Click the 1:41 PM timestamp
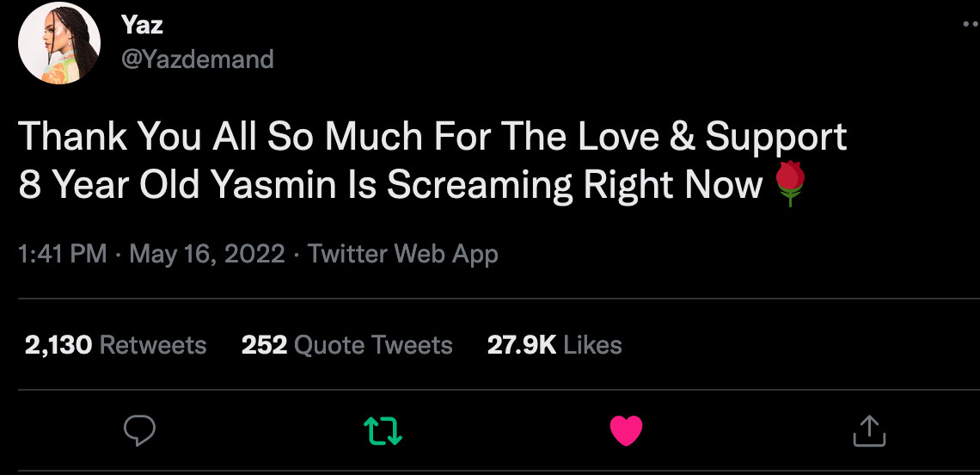Viewport: 980px width, 475px height. coord(62,254)
